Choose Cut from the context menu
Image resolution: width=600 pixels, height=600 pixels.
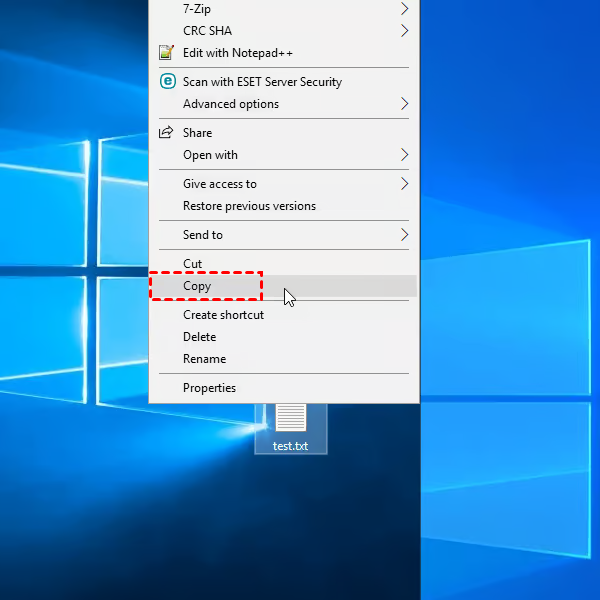(192, 264)
